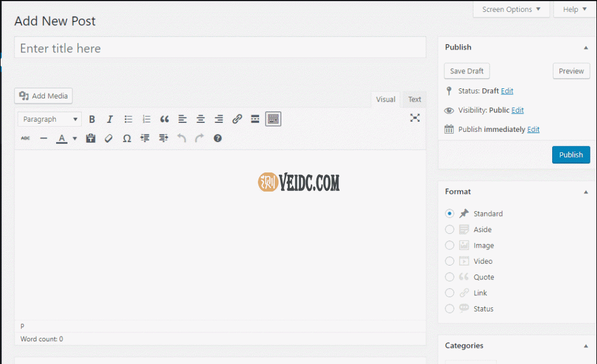The height and width of the screenshot is (364, 597).
Task: Toggle bold formatting in editor toolbar
Action: tap(92, 119)
